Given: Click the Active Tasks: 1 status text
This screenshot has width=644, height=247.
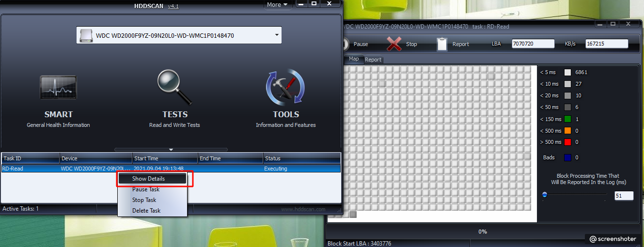Looking at the screenshot, I should tap(21, 209).
